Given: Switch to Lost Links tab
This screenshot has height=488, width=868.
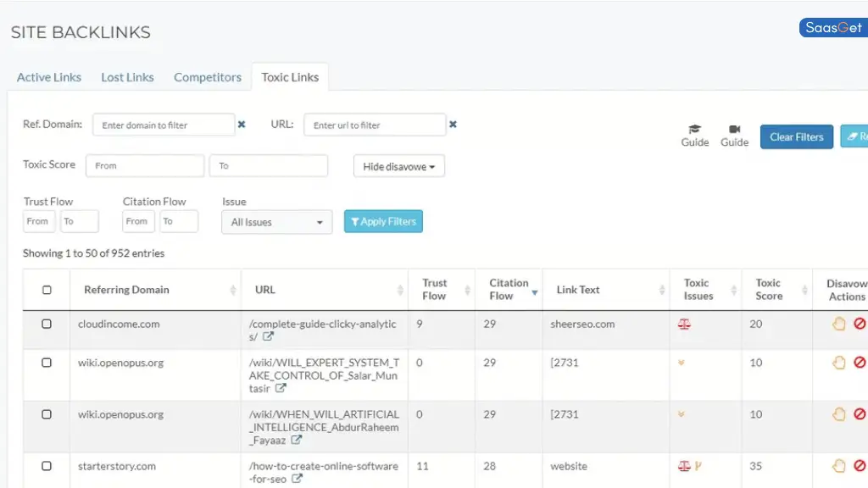Looking at the screenshot, I should (x=127, y=77).
